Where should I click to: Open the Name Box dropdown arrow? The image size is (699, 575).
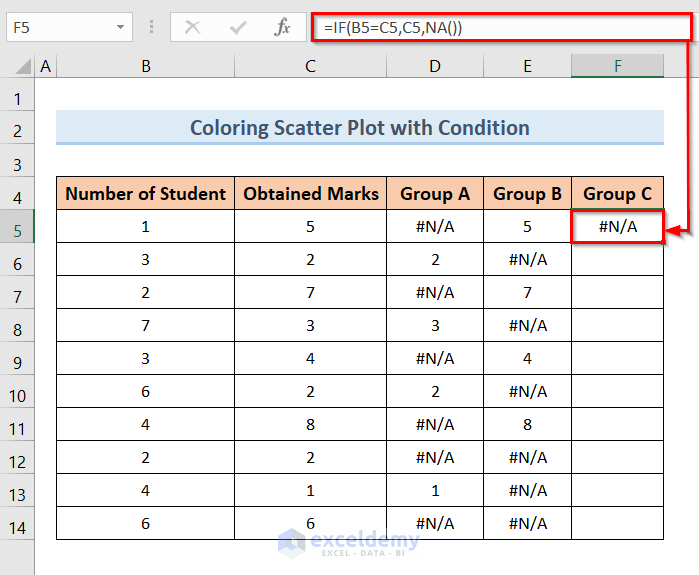pyautogui.click(x=120, y=28)
